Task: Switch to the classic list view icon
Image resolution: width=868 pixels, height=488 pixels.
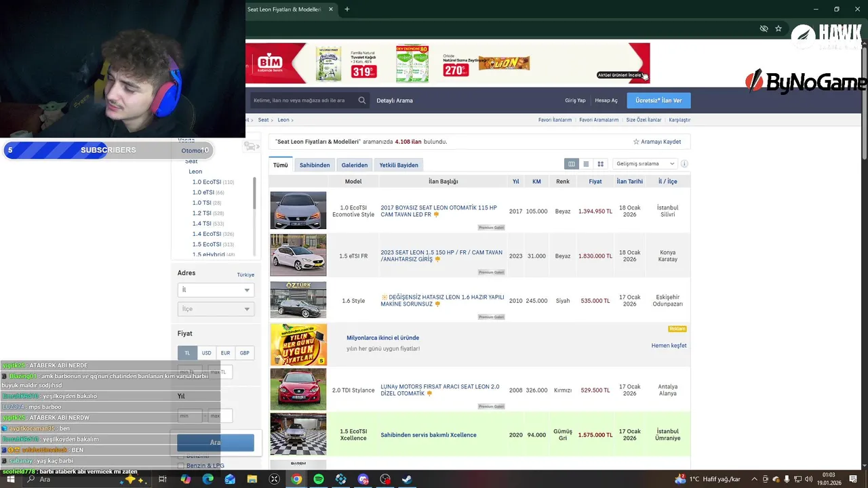Action: coord(586,164)
